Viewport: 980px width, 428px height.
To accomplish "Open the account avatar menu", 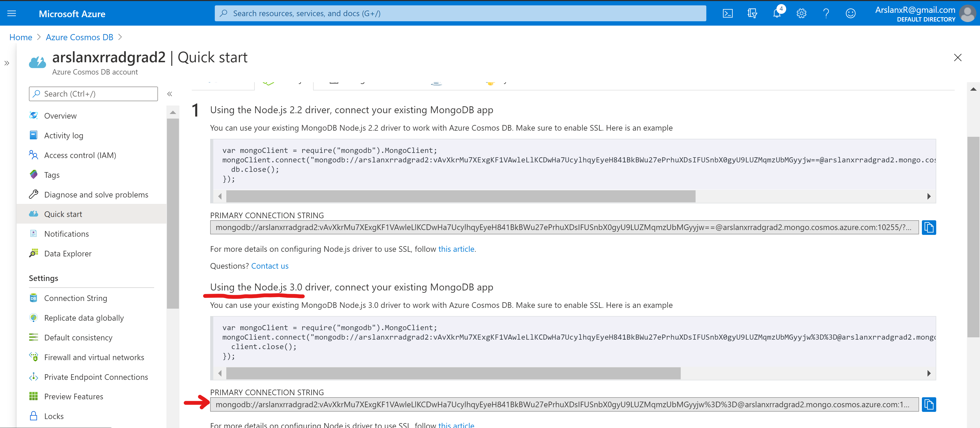I will click(967, 14).
